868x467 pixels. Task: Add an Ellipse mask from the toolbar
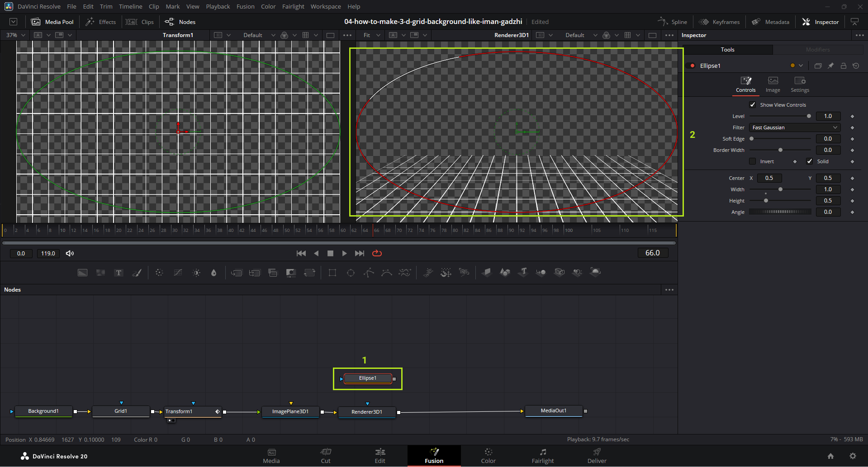tap(351, 273)
